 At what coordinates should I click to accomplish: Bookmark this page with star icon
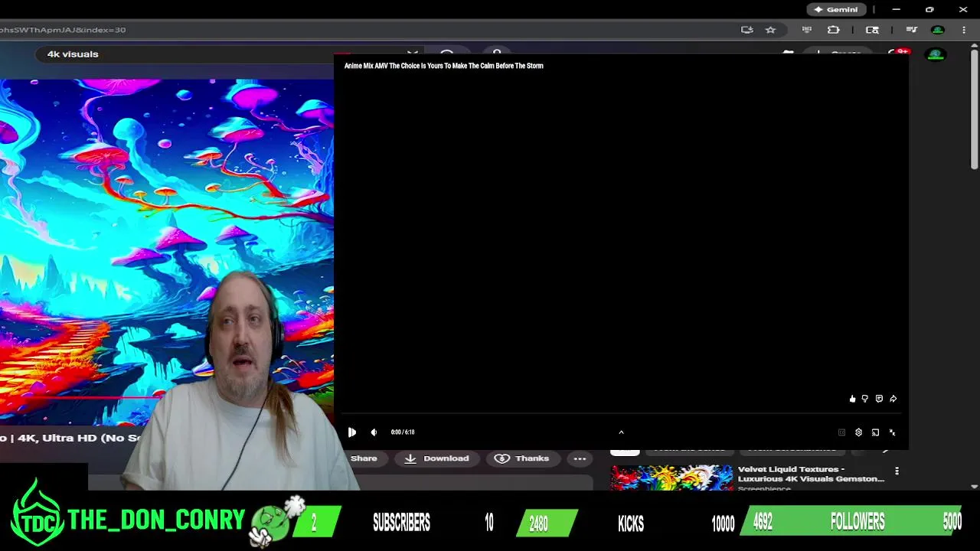(770, 30)
